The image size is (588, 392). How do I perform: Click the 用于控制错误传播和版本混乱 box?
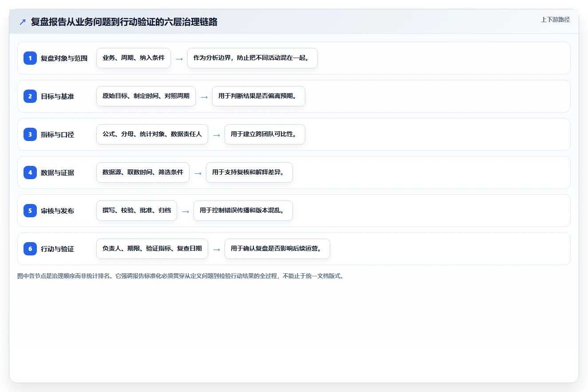243,211
